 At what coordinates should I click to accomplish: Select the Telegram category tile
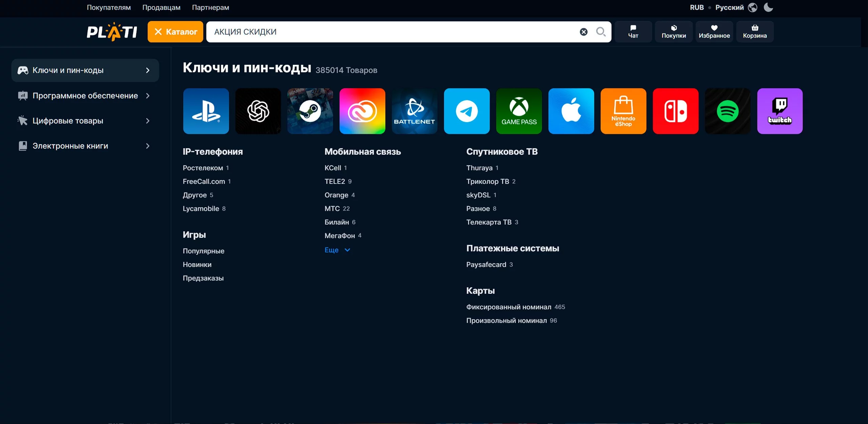click(x=467, y=111)
